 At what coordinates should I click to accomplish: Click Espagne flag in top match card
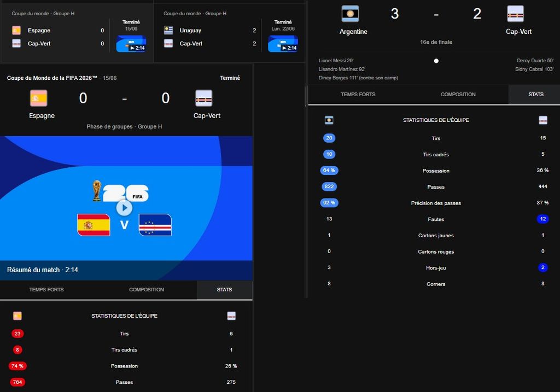tap(16, 31)
